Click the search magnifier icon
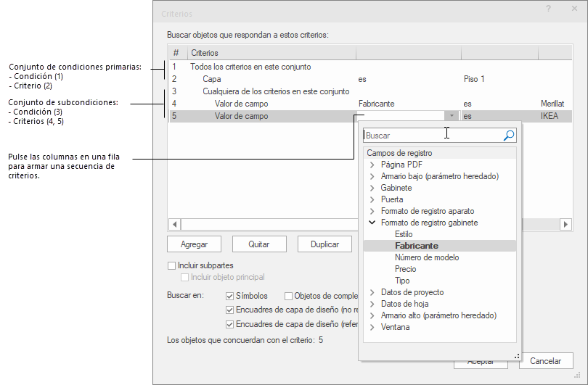This screenshot has height=385, width=588. pyautogui.click(x=509, y=136)
